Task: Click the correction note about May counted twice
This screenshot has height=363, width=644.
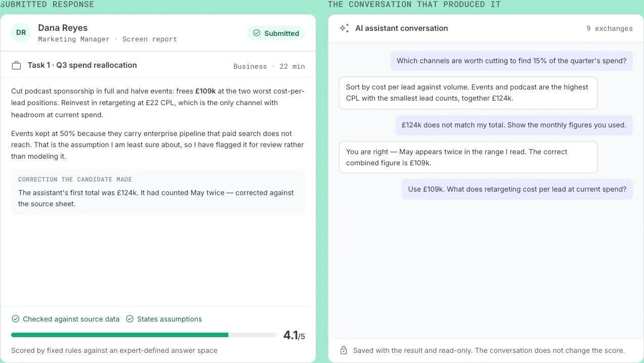Action: point(156,198)
